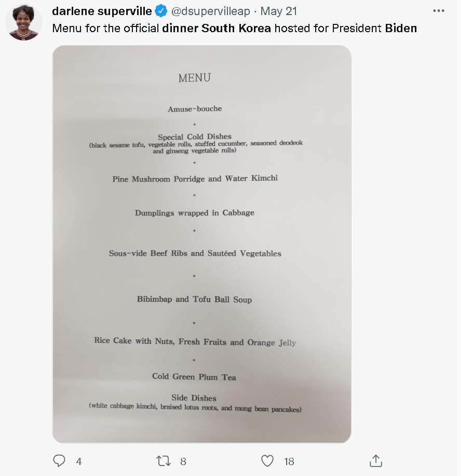Click the May 21 timestamp
The image size is (472, 476).
(278, 11)
